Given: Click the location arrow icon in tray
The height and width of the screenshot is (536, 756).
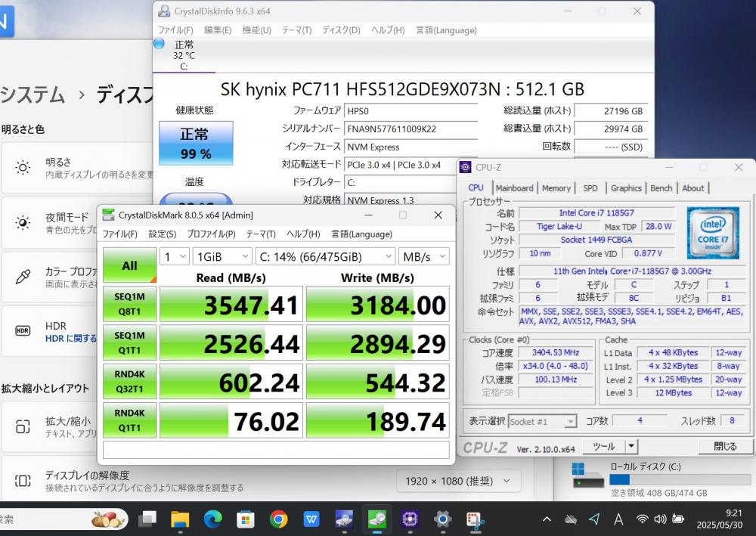Looking at the screenshot, I should point(594,519).
